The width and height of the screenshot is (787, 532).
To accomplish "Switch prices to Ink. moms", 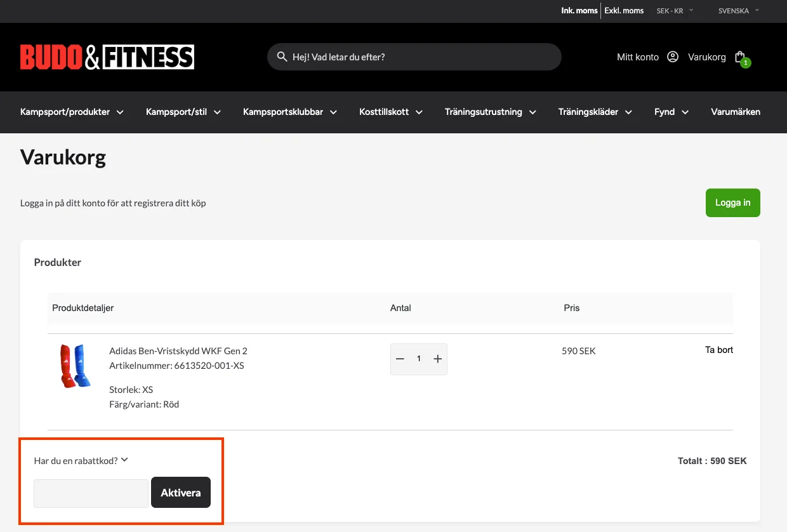I will [x=579, y=11].
